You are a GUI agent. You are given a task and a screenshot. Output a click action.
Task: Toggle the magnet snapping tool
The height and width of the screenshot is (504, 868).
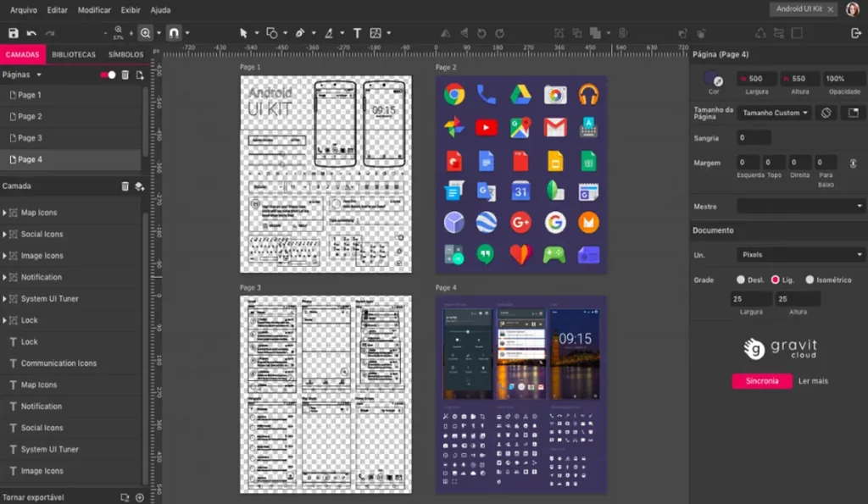coord(174,33)
